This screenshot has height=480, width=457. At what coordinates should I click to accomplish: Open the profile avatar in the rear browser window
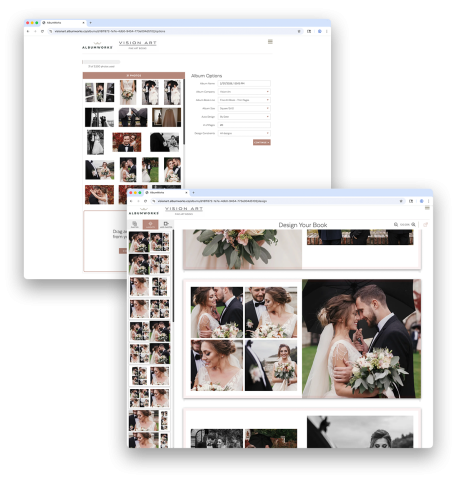(320, 31)
